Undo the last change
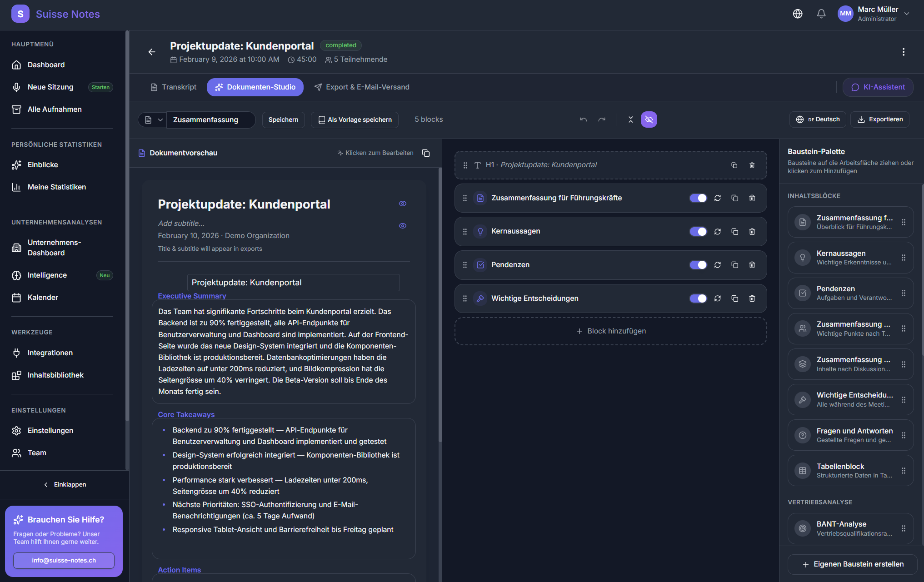Viewport: 924px width, 582px height. 583,119
